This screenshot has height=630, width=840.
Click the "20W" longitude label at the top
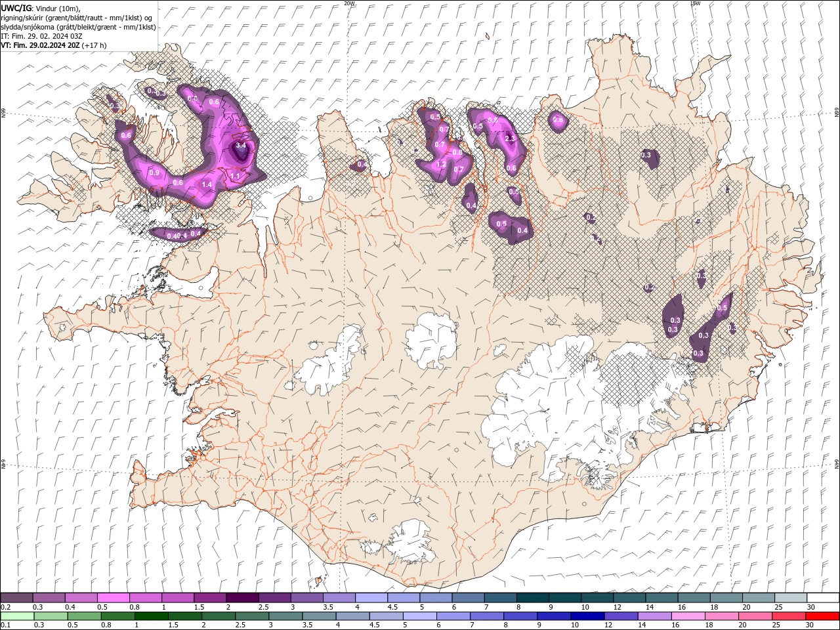(349, 3)
